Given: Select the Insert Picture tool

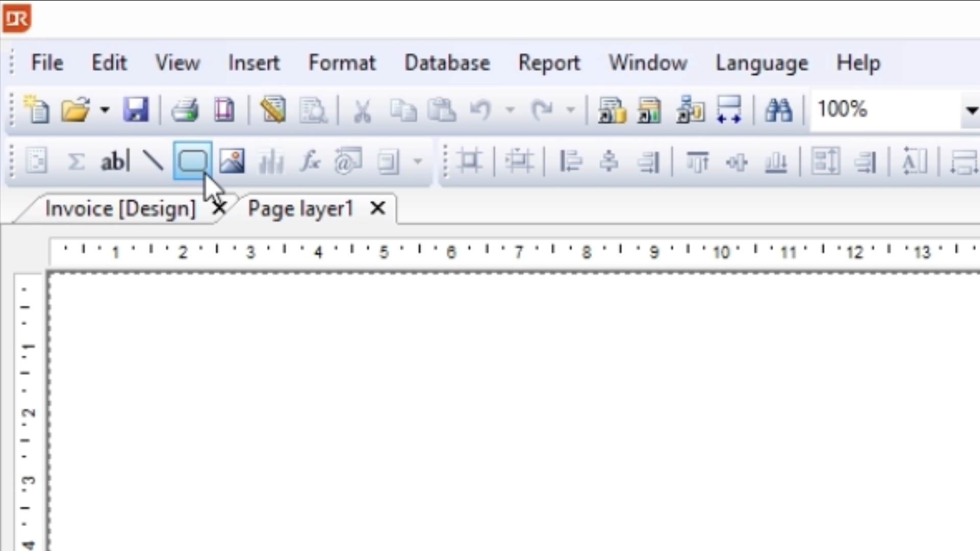Looking at the screenshot, I should [x=232, y=162].
